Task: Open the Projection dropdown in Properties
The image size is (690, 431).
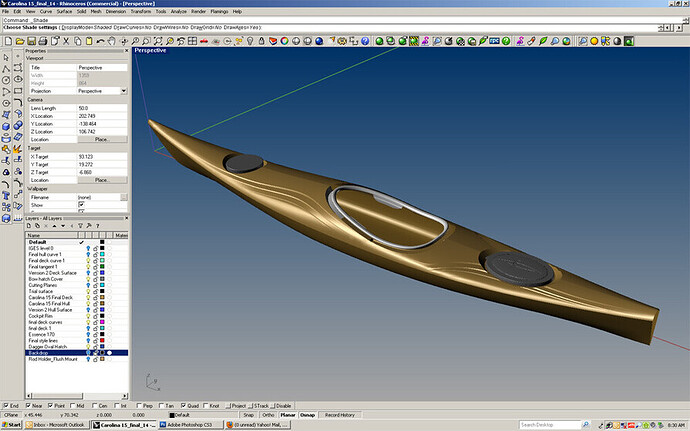Action: 124,91
